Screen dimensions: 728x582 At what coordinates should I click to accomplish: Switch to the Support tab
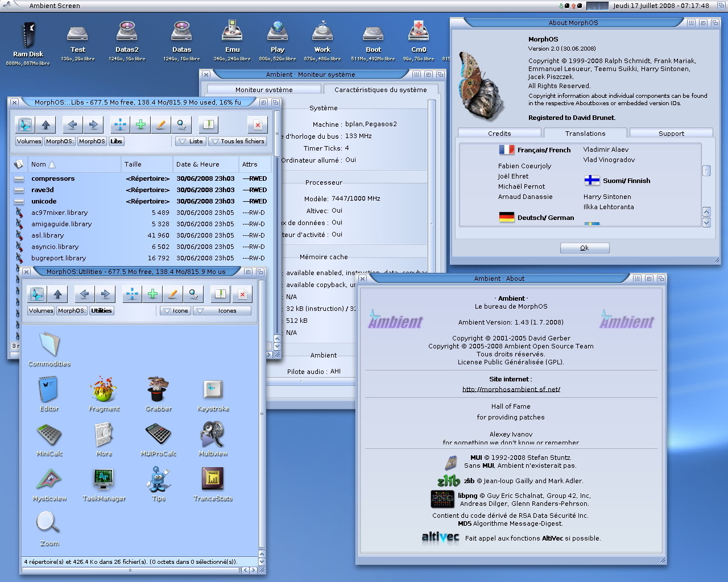click(671, 134)
